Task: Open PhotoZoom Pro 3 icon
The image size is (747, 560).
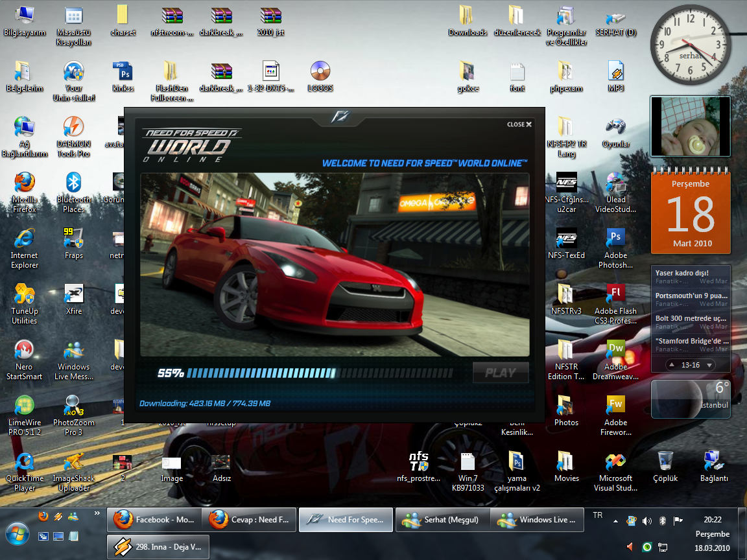Action: 73,415
